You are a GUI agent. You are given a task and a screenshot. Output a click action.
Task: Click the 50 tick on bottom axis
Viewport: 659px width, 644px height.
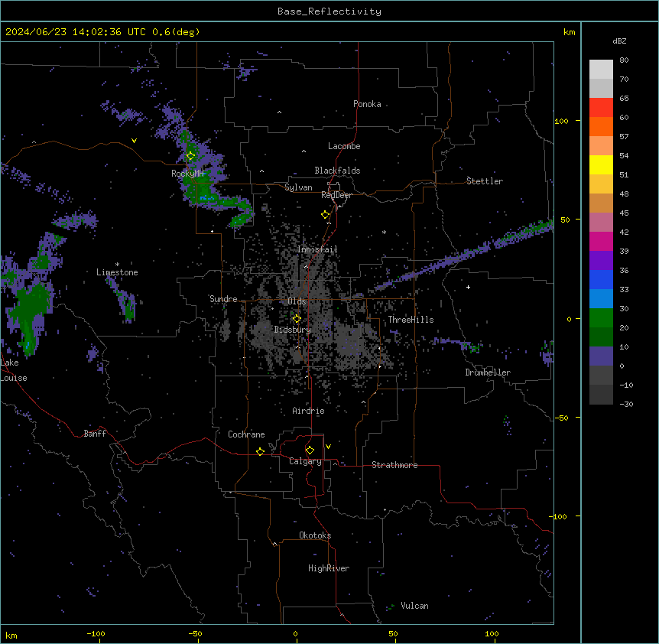click(393, 633)
